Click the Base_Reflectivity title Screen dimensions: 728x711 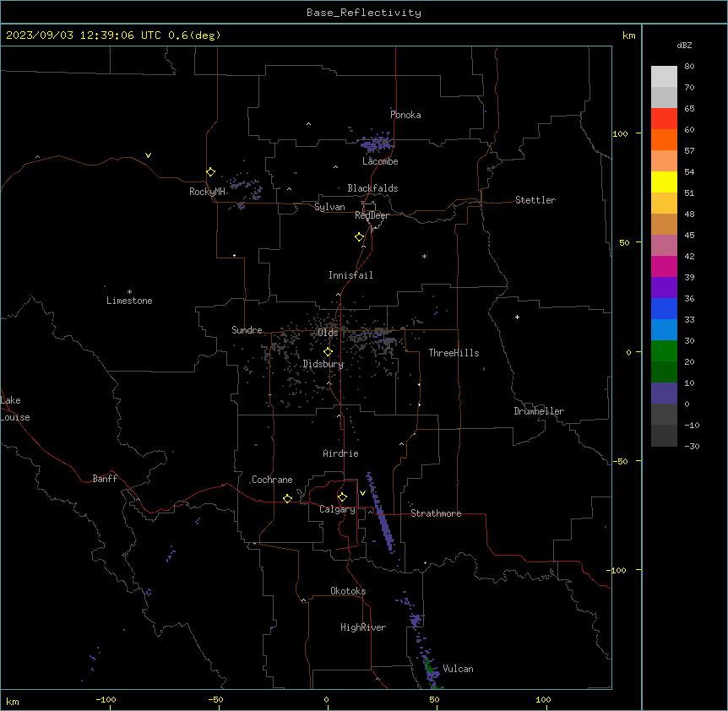[x=364, y=13]
